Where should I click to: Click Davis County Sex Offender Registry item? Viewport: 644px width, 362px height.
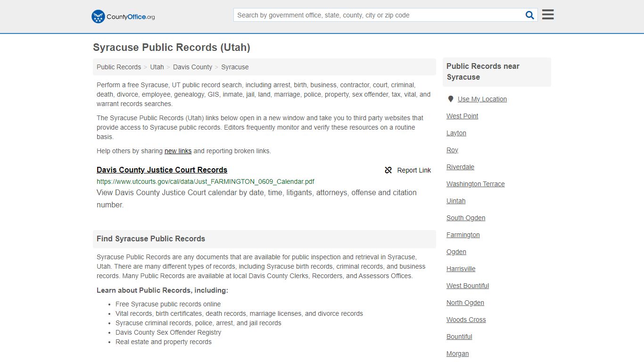coord(168,332)
